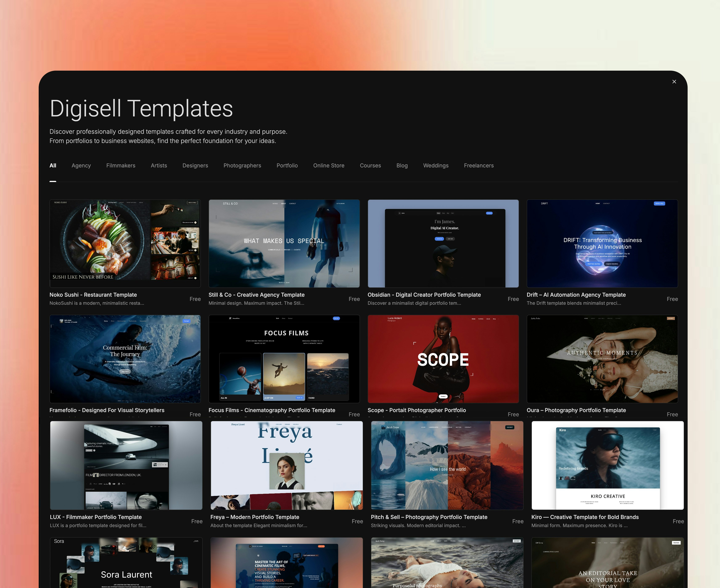
Task: Click the Freya – Modern Portfolio Template title
Action: (x=255, y=517)
